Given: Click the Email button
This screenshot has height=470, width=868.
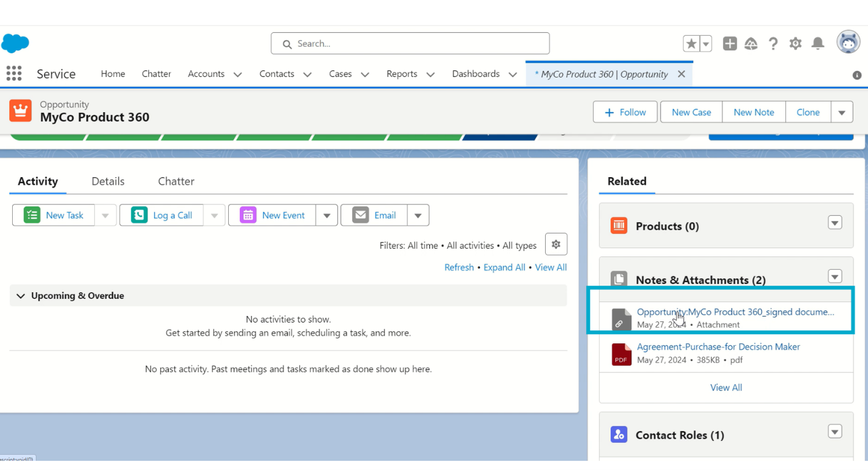Looking at the screenshot, I should (374, 215).
